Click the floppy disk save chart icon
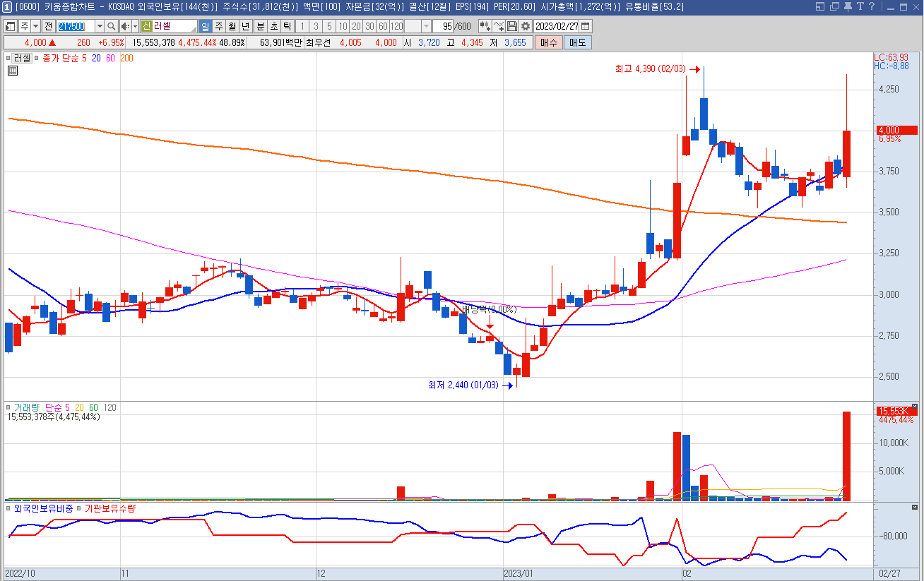 coord(512,26)
